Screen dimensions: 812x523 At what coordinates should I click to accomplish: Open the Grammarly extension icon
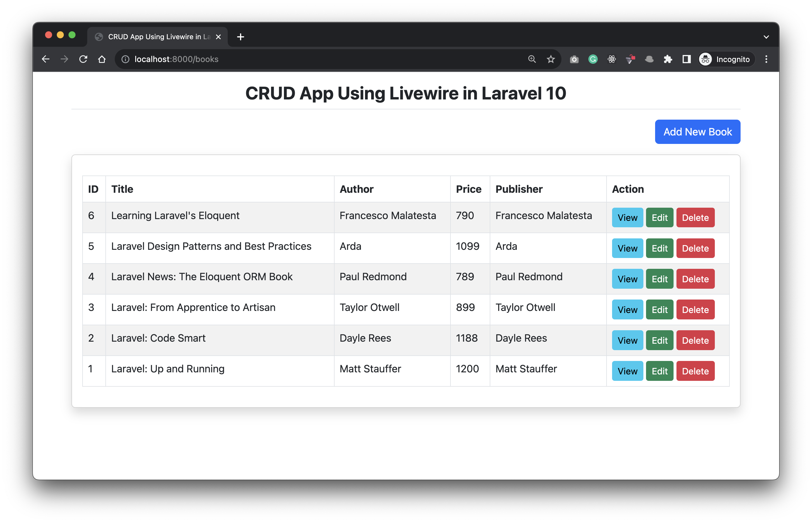[x=593, y=59]
